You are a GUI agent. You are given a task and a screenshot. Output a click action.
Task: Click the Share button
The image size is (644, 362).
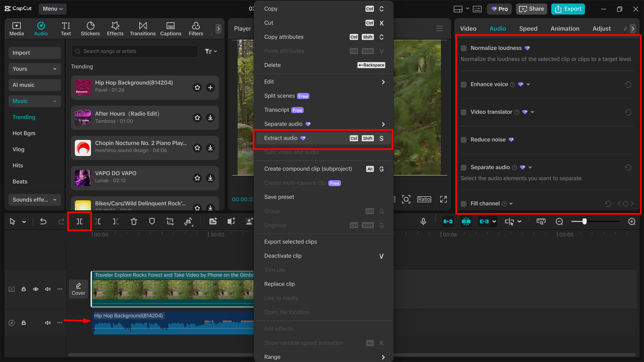532,9
